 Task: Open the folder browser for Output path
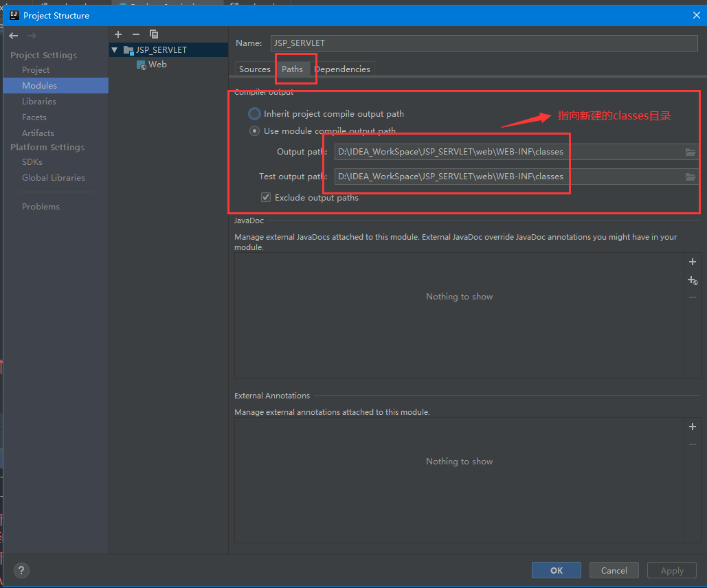(x=691, y=152)
